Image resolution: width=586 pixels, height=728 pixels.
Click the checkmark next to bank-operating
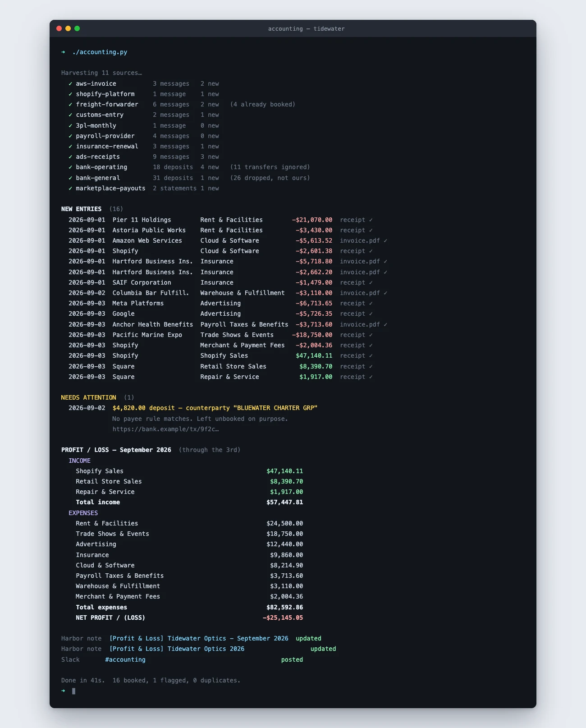coord(70,167)
